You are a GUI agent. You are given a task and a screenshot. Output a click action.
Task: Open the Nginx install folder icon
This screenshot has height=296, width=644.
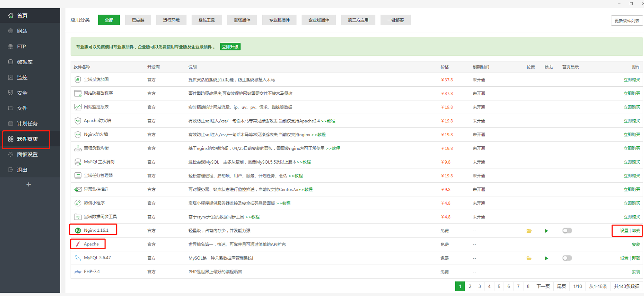coord(529,231)
